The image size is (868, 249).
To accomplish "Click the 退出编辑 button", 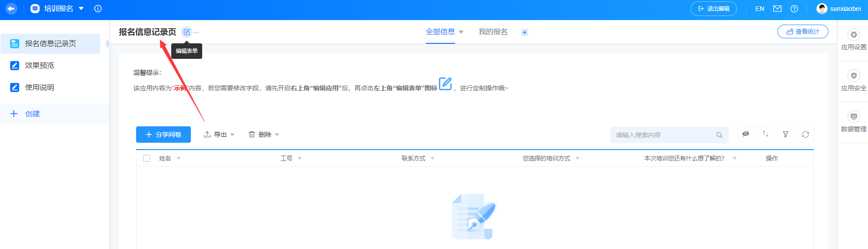I will (714, 9).
